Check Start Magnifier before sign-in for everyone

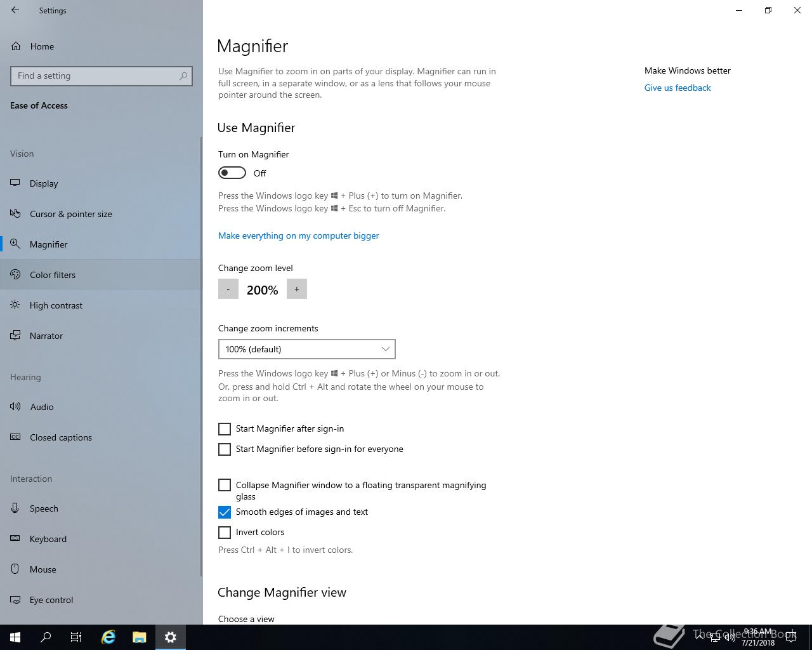(225, 449)
